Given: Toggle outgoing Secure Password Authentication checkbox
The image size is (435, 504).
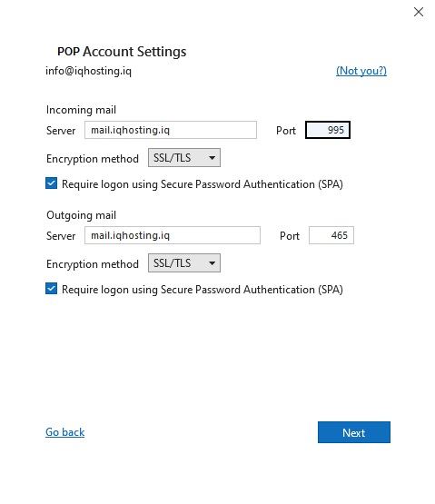Looking at the screenshot, I should point(52,289).
